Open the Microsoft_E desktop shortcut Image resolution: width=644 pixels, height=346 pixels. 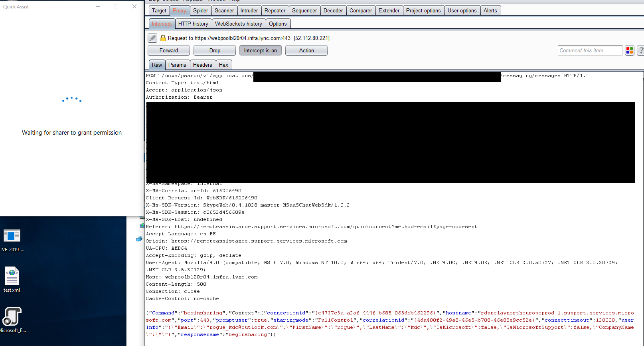pos(12,320)
